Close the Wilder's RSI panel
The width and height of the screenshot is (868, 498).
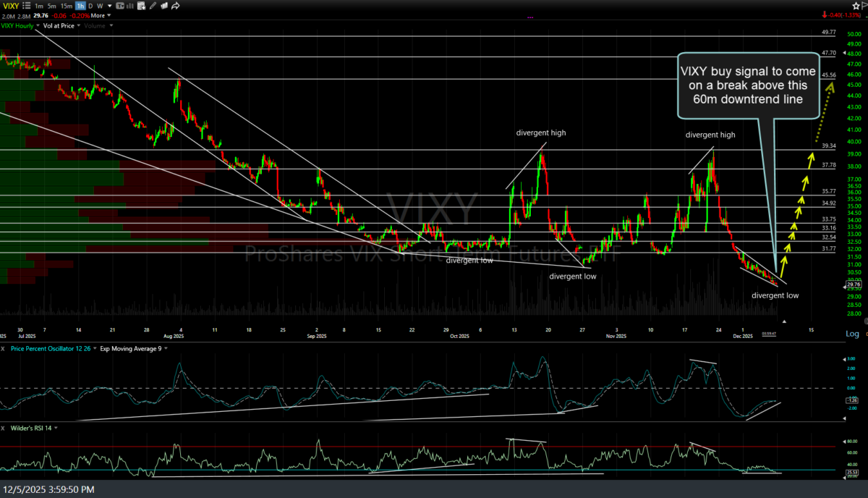pyautogui.click(x=4, y=429)
